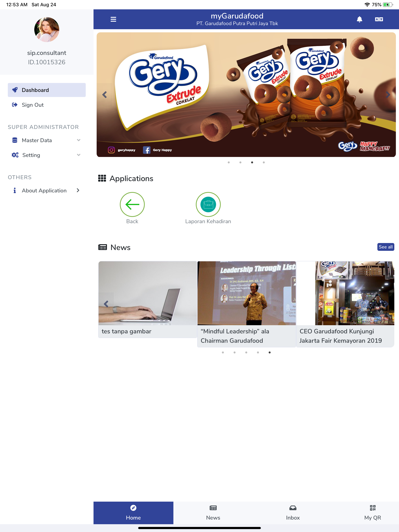Viewport: 399px width, 532px height.
Task: Tap the battery status icon
Action: coord(388,4)
